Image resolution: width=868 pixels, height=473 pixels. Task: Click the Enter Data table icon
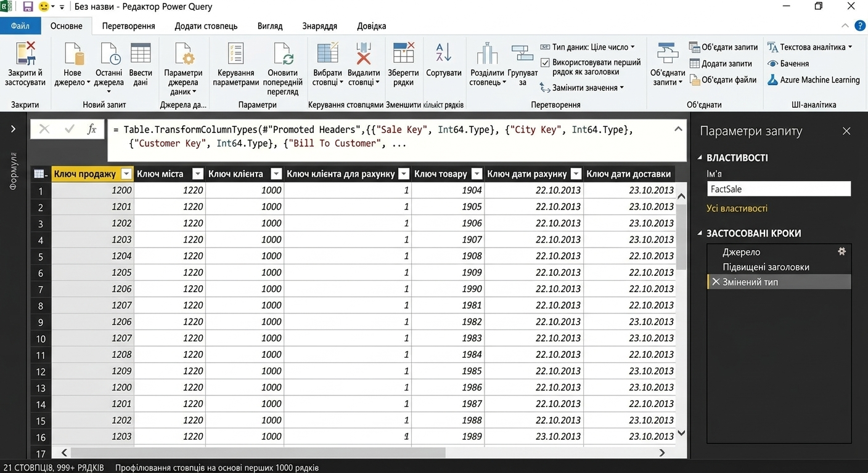tap(141, 54)
